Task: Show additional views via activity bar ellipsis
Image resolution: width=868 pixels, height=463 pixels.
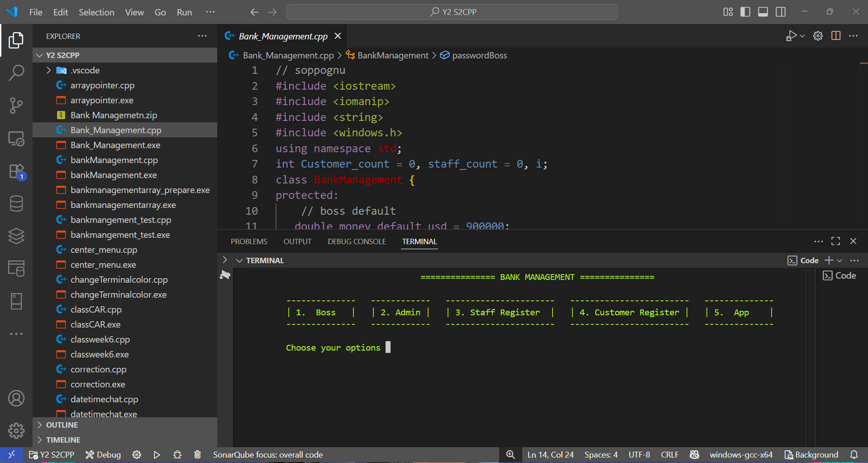Action: tap(16, 334)
